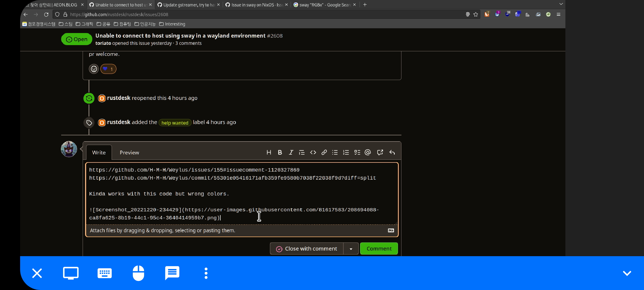The image size is (644, 290).
Task: Open the chat icon in the bottom toolbar
Action: click(x=172, y=273)
